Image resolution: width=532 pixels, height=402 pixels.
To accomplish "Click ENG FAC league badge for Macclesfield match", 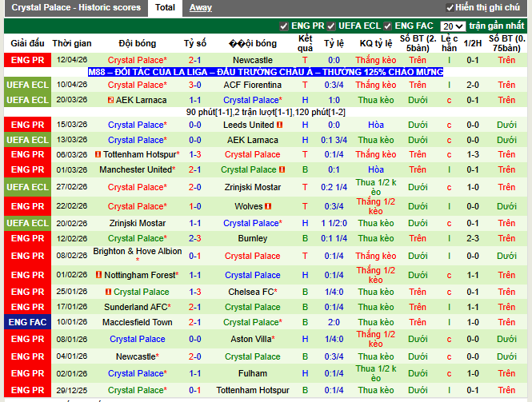I will pyautogui.click(x=28, y=322).
